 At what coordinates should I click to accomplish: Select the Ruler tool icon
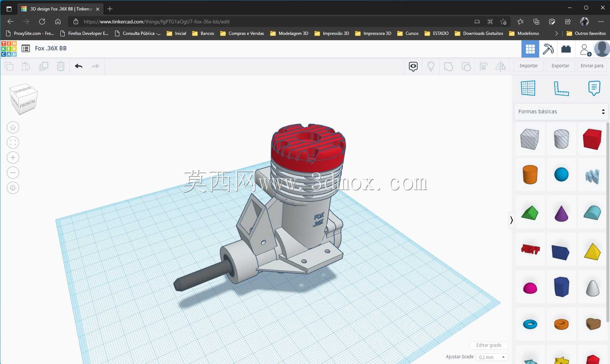(561, 88)
